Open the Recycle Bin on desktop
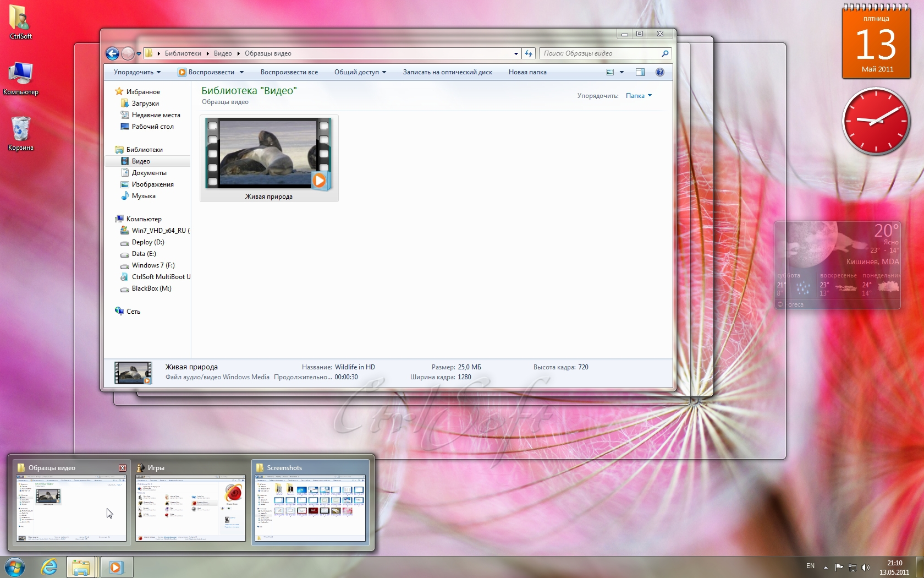Screen dimensions: 924x578 pyautogui.click(x=21, y=133)
